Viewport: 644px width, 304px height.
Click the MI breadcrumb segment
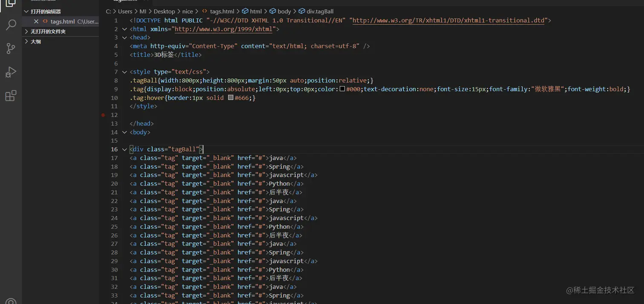[x=143, y=11]
